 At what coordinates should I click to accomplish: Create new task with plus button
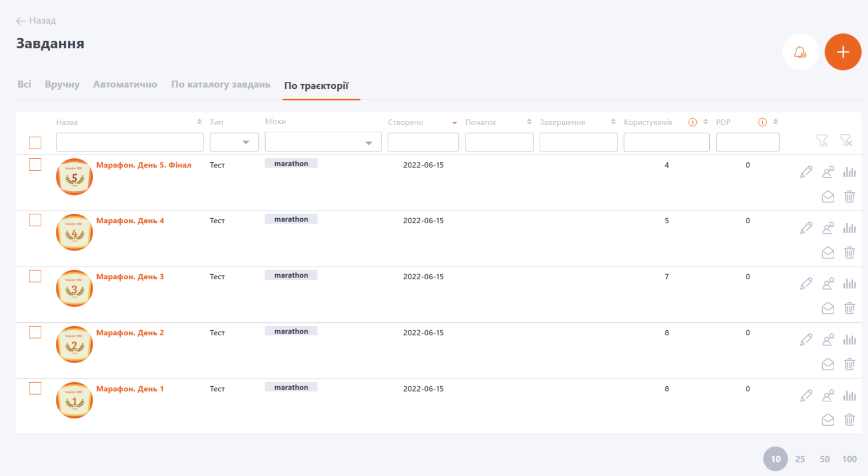(x=843, y=51)
